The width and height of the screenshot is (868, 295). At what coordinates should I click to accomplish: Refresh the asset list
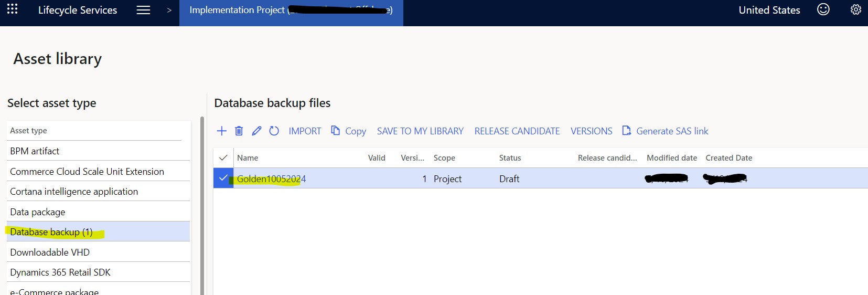pyautogui.click(x=274, y=131)
